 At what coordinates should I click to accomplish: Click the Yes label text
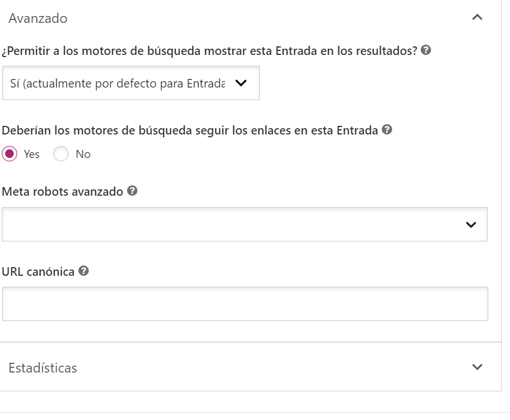31,154
